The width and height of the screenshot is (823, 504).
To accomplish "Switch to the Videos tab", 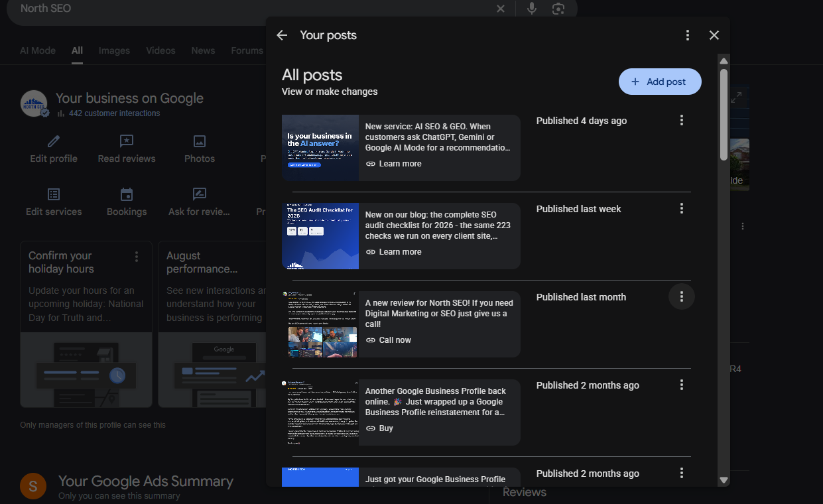I will coord(160,50).
